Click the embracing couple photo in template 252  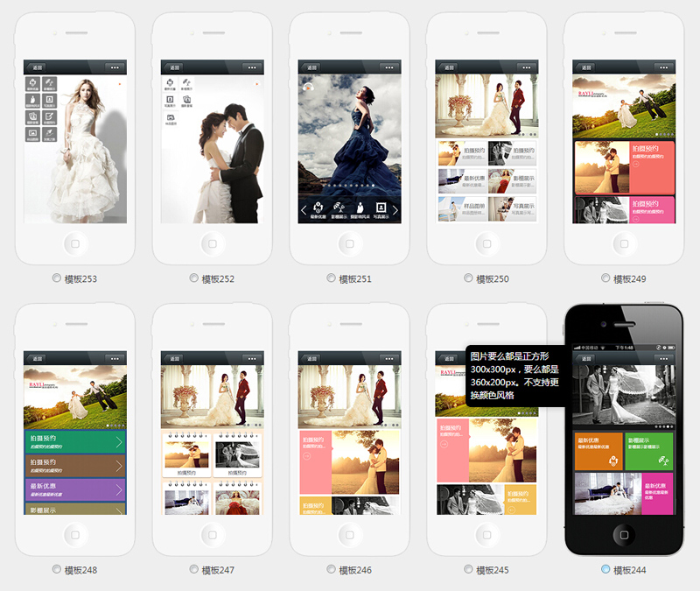[230, 164]
